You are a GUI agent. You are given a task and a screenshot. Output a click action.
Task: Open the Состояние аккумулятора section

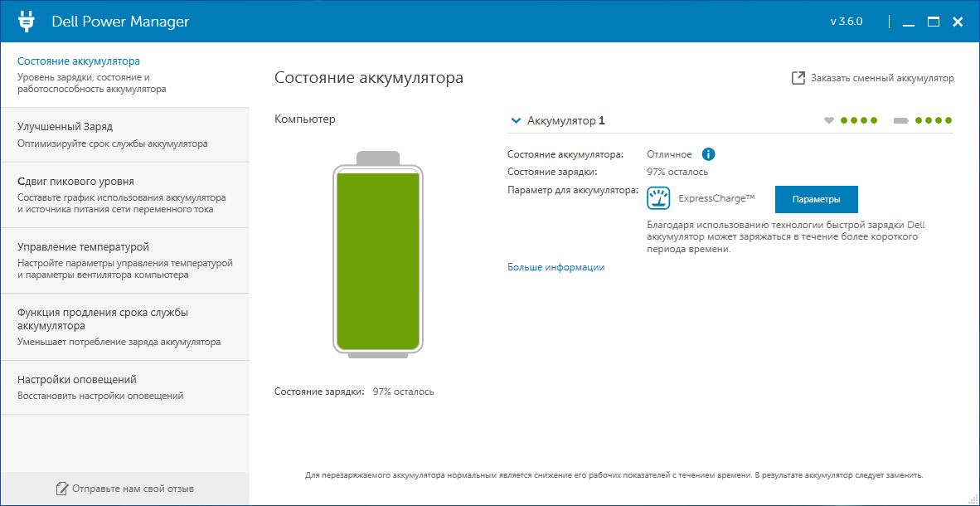coord(125,75)
